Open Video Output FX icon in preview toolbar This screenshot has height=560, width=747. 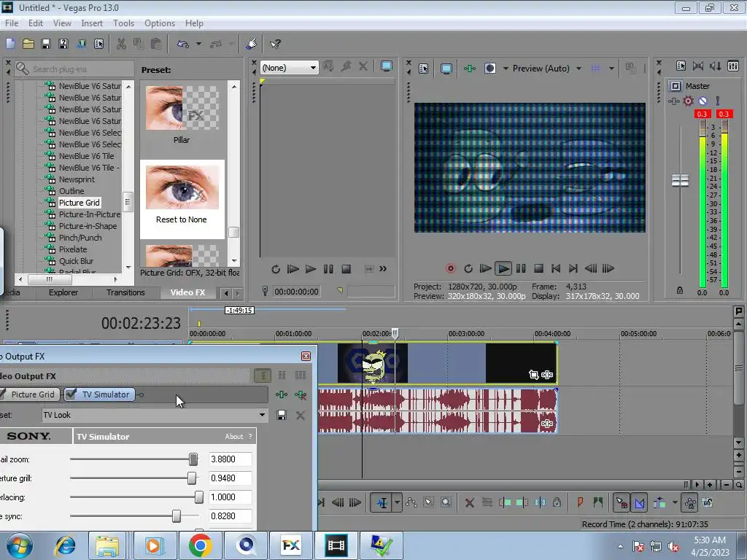tap(470, 69)
